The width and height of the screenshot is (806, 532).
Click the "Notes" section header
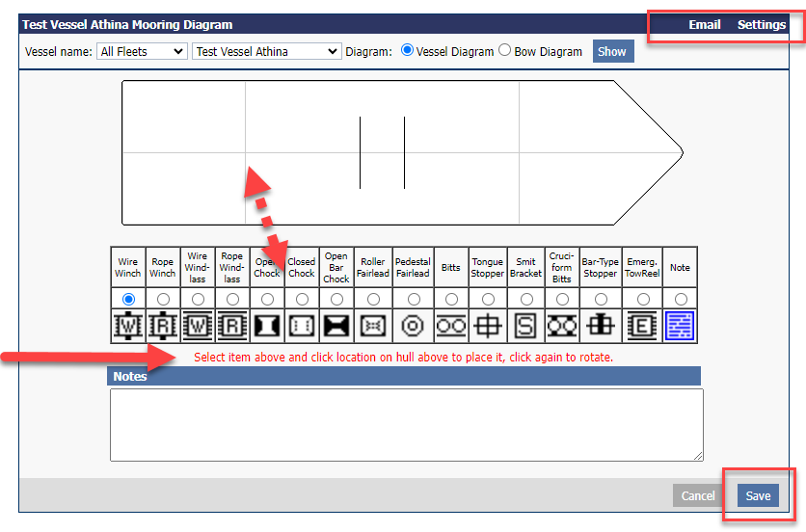404,376
